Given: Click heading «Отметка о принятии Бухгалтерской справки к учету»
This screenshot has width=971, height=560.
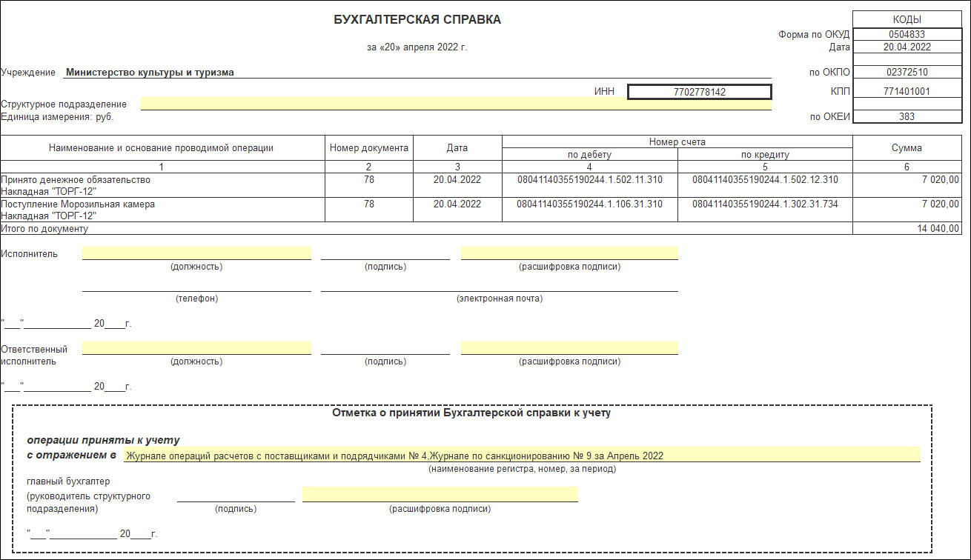Looking at the screenshot, I should tap(472, 413).
